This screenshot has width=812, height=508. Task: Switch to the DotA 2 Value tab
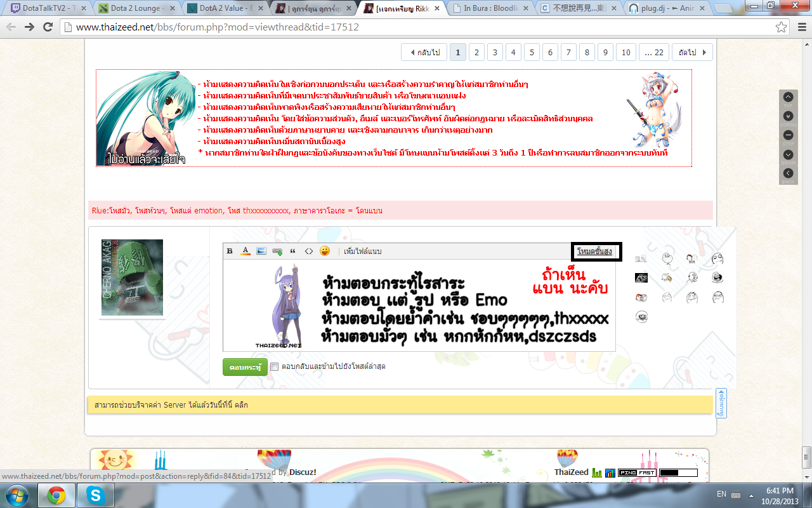click(x=223, y=8)
